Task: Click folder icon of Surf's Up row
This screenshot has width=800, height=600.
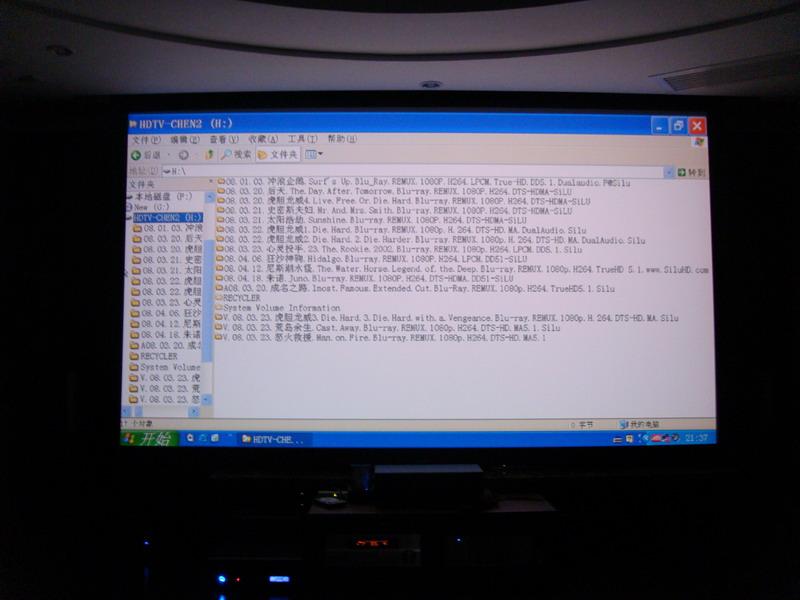Action: pyautogui.click(x=221, y=182)
